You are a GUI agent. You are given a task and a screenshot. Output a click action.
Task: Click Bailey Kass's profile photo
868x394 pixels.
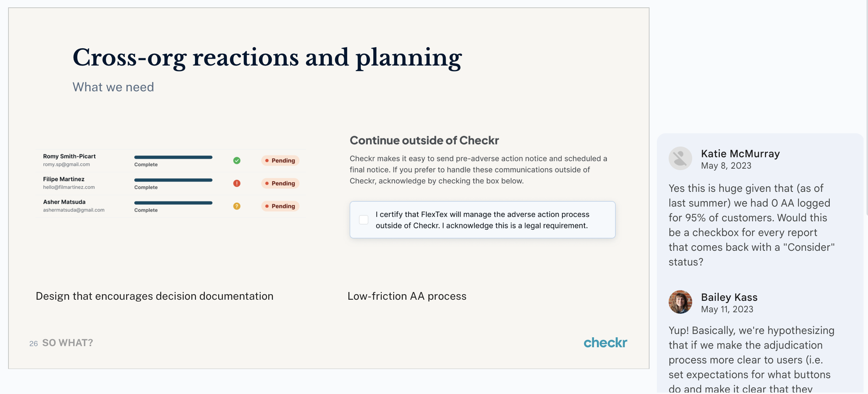[680, 302]
